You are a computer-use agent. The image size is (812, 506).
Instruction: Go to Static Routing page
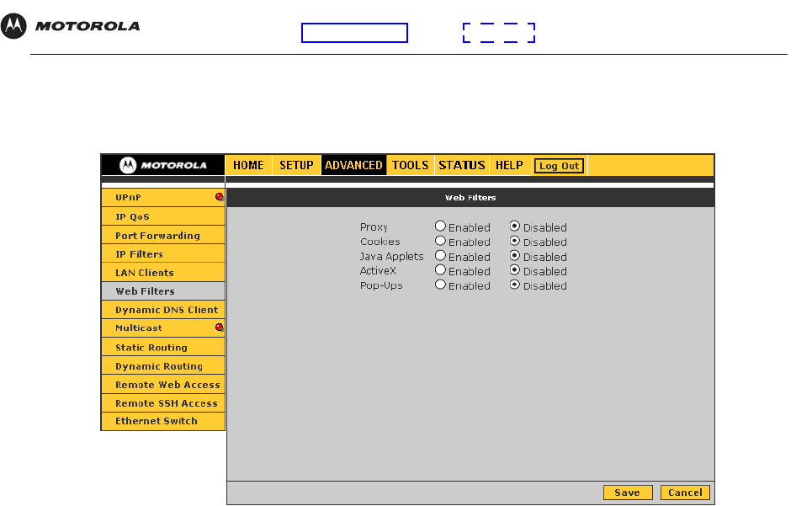[x=163, y=347]
